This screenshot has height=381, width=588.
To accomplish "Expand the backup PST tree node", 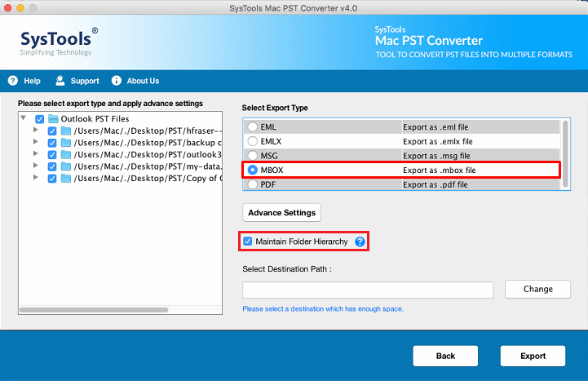I will point(36,142).
